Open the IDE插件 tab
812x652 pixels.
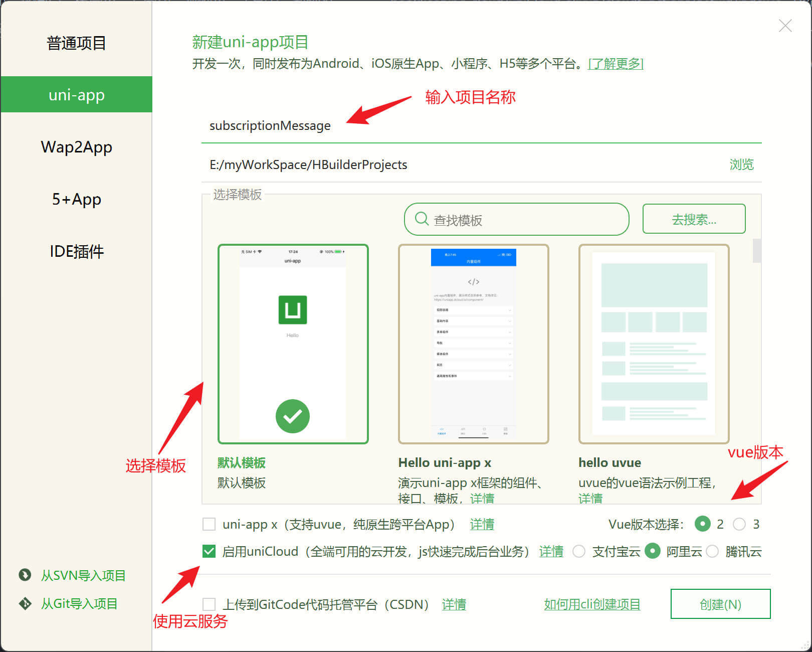click(76, 251)
